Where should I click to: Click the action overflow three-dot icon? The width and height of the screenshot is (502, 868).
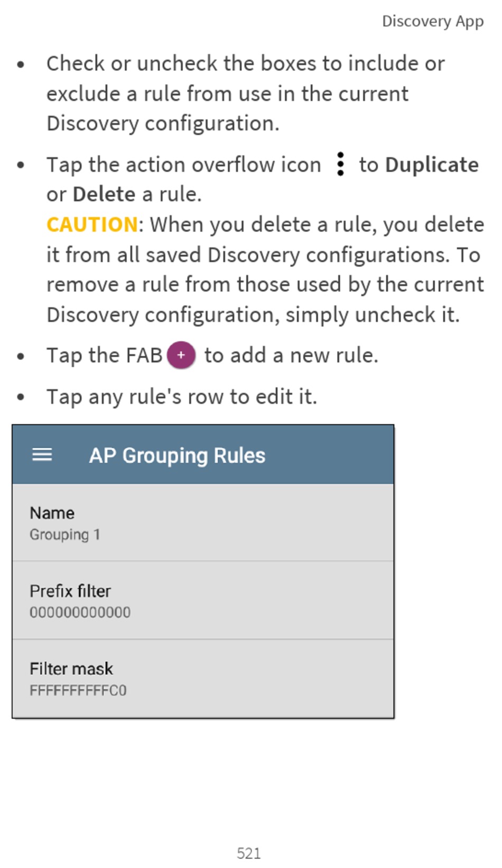pyautogui.click(x=341, y=164)
